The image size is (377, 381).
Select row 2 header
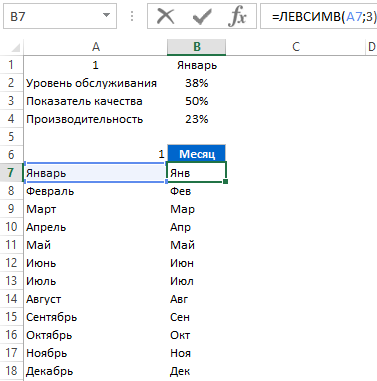pos(11,83)
